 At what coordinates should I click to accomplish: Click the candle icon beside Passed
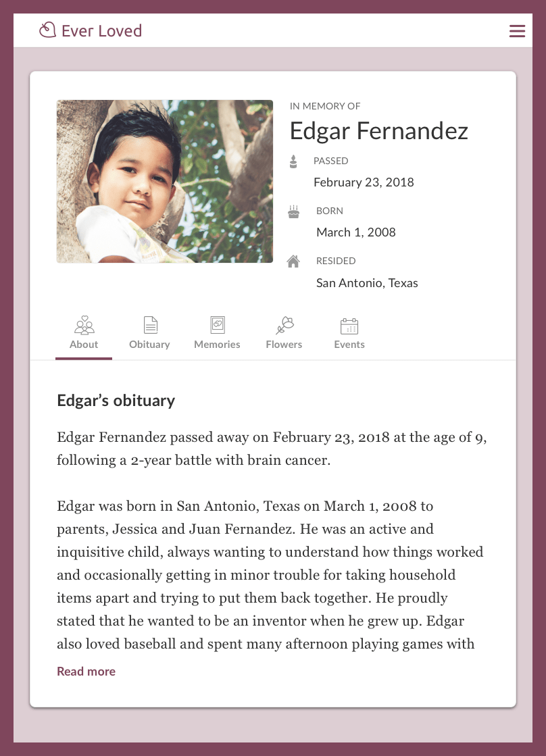pyautogui.click(x=293, y=161)
